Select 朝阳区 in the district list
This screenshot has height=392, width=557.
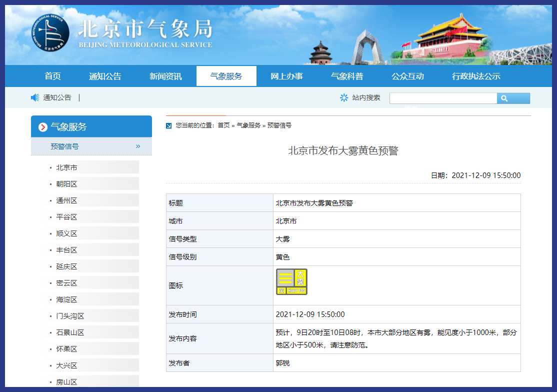coord(66,184)
